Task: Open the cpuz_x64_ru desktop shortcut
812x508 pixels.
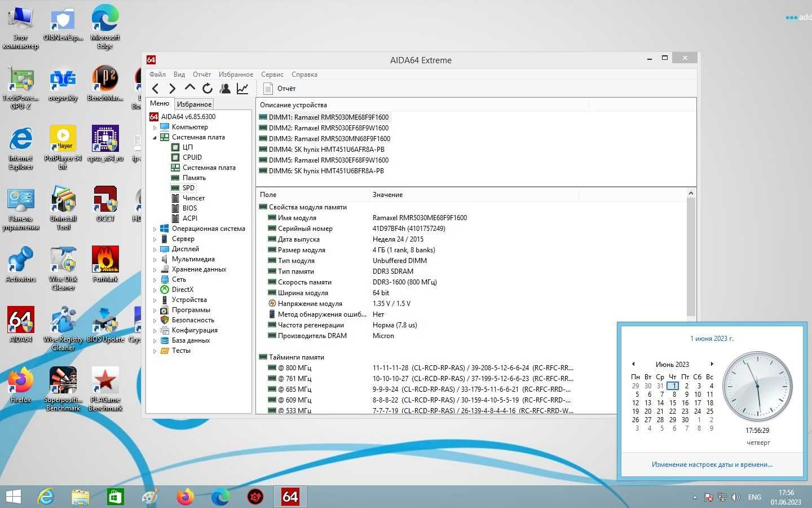Action: click(x=105, y=143)
